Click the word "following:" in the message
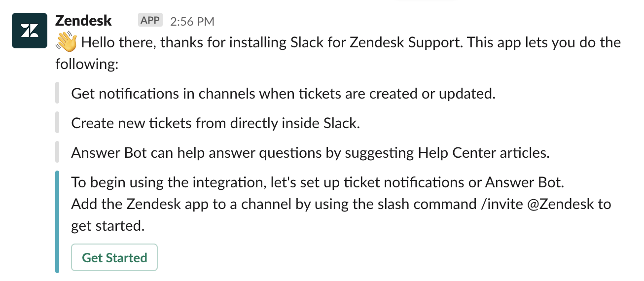The image size is (644, 281). (x=87, y=65)
